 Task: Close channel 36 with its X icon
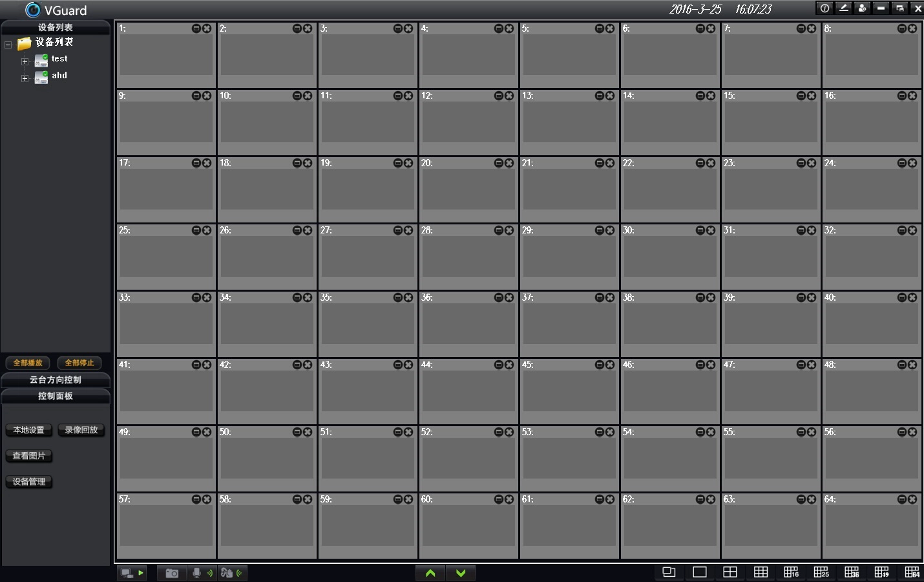pyautogui.click(x=509, y=297)
